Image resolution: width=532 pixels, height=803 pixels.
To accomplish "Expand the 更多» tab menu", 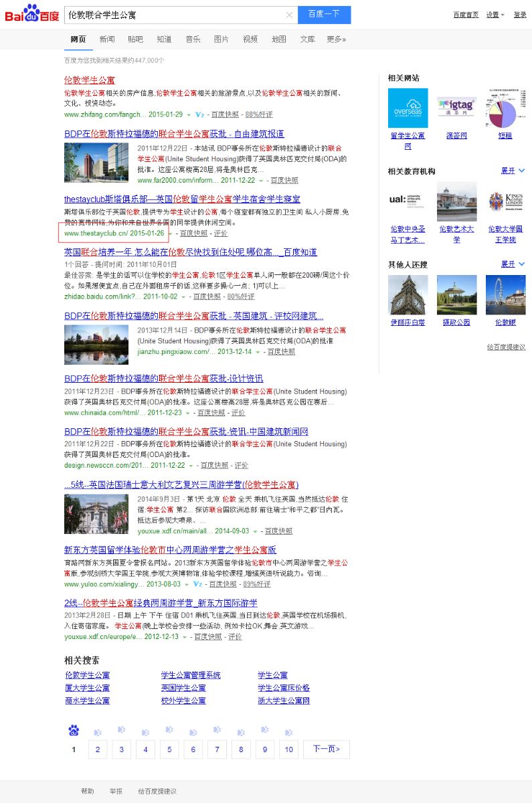I will tap(337, 39).
